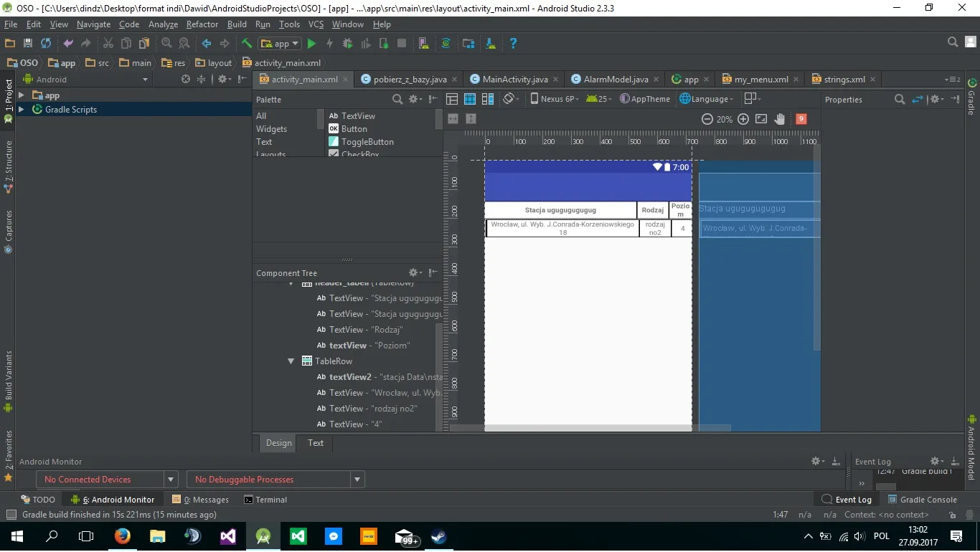The width and height of the screenshot is (980, 552).
Task: Enable the pan hand tool
Action: pos(780,119)
